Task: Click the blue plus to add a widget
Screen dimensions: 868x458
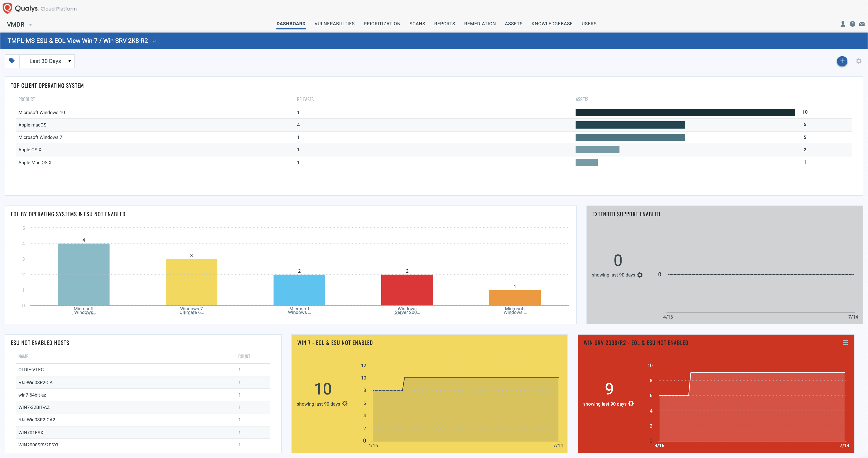Action: click(x=842, y=61)
